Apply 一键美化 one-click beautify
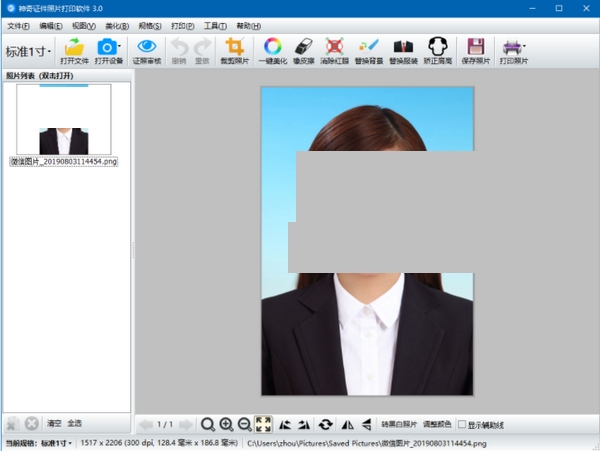The width and height of the screenshot is (600, 451). pos(272,47)
